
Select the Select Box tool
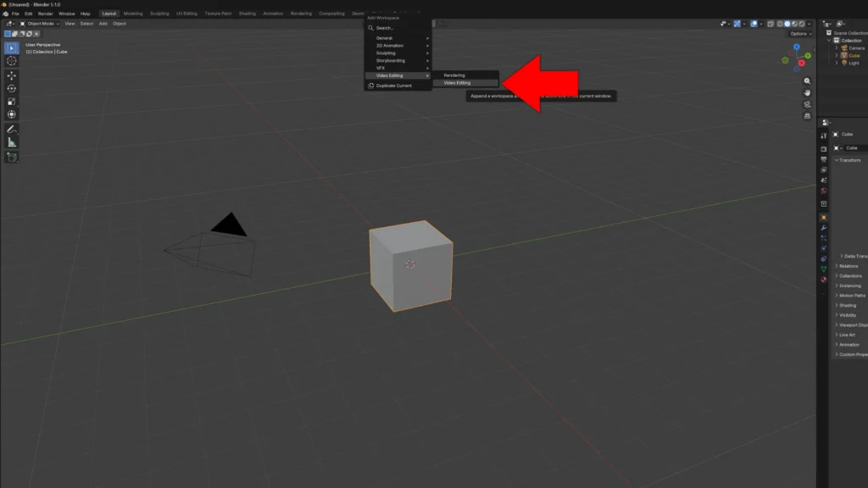pos(12,48)
